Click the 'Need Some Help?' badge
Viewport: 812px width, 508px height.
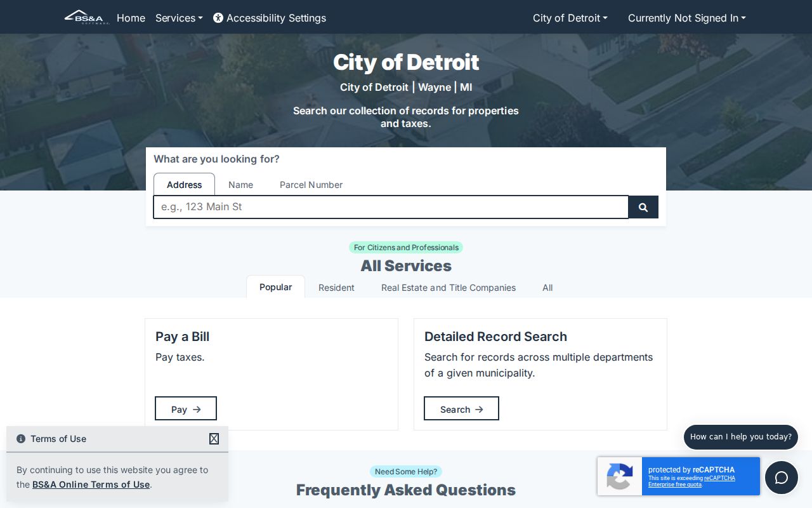(x=406, y=472)
